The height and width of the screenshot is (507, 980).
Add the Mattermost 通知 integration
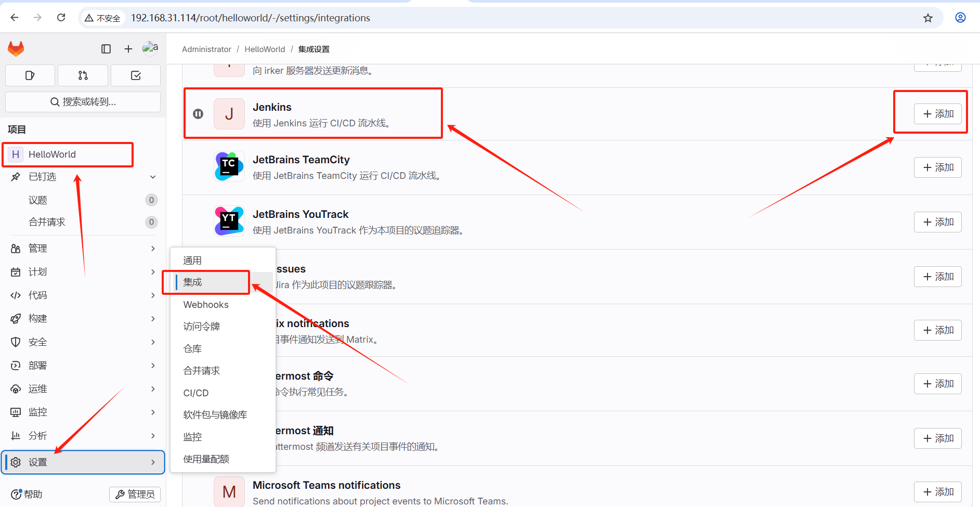pos(938,438)
